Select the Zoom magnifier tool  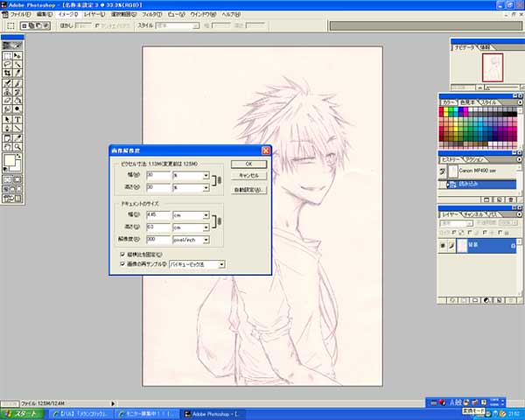click(x=17, y=147)
